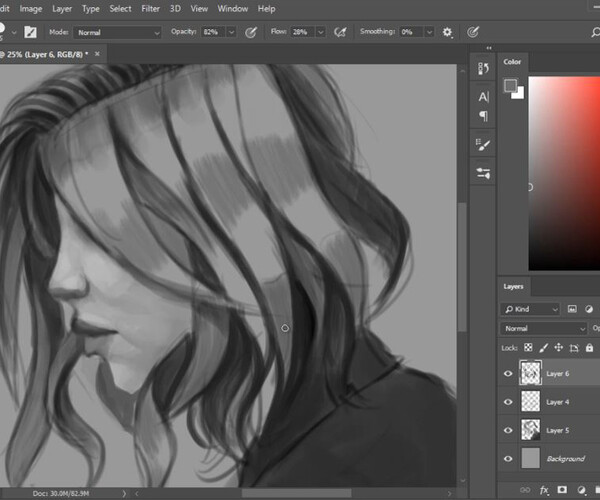Open the Smoothing dropdown arrow

(429, 33)
